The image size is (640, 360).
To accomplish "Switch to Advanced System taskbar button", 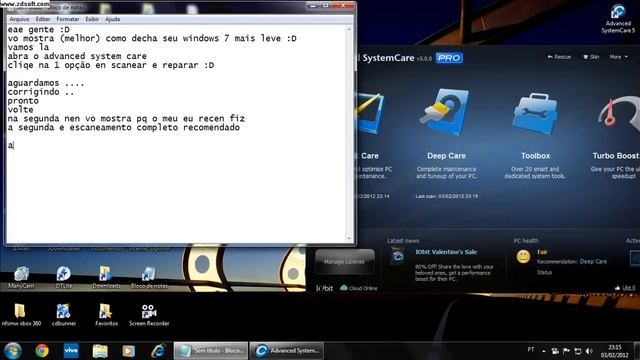I will tap(287, 351).
